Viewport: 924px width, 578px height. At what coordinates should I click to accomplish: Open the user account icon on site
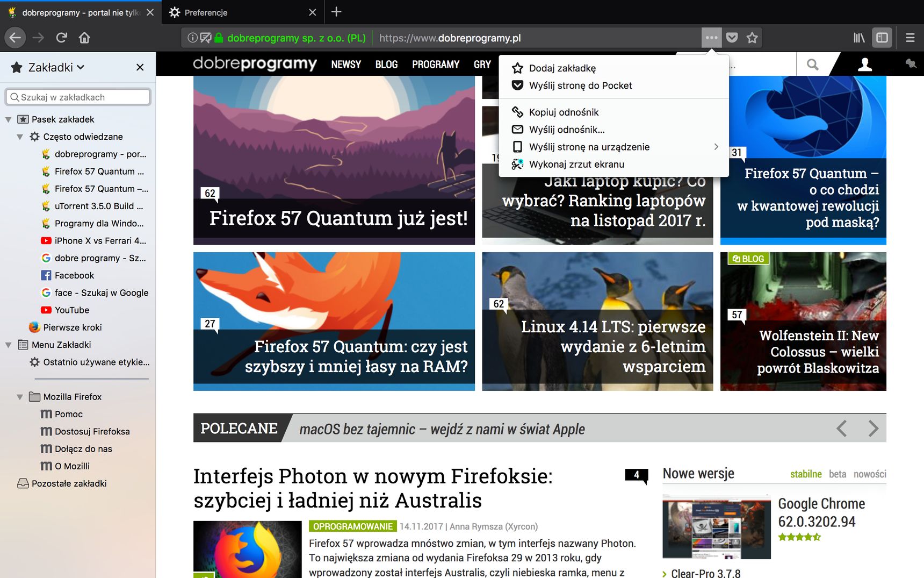tap(864, 65)
